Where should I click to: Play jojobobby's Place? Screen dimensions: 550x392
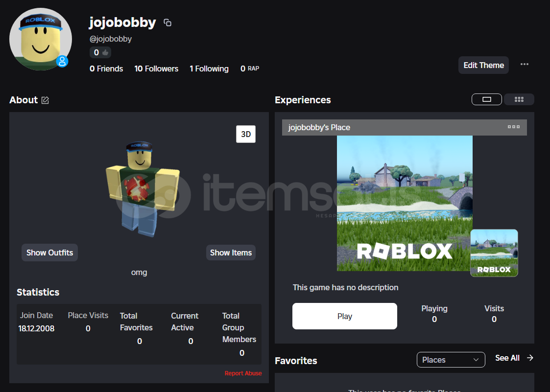tap(344, 316)
